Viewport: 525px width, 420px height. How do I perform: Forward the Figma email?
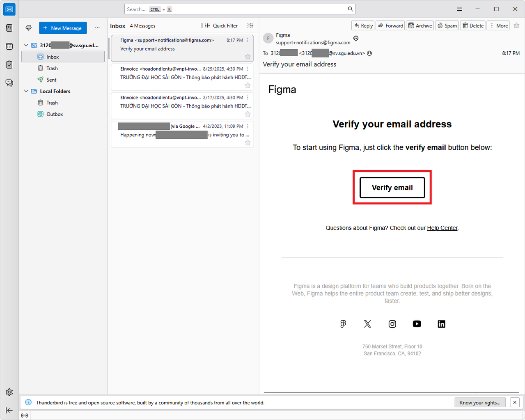[390, 25]
